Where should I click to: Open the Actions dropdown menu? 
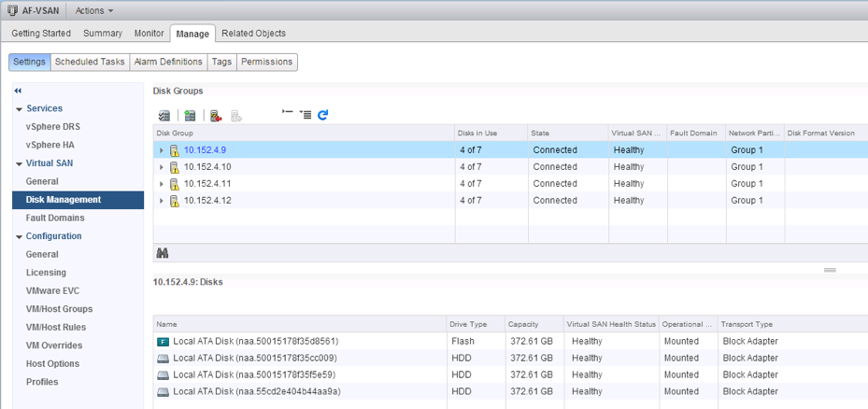(93, 10)
